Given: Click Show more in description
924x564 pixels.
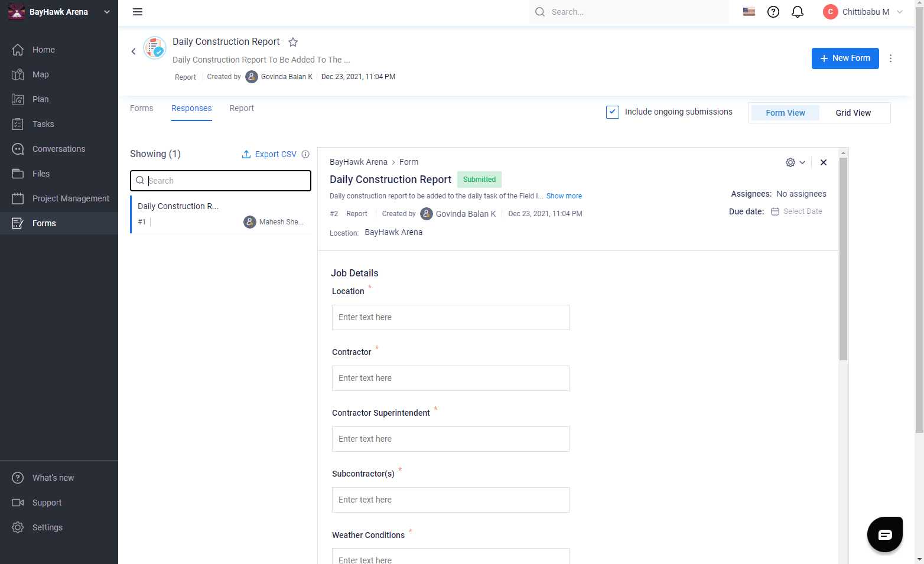Looking at the screenshot, I should click(564, 196).
